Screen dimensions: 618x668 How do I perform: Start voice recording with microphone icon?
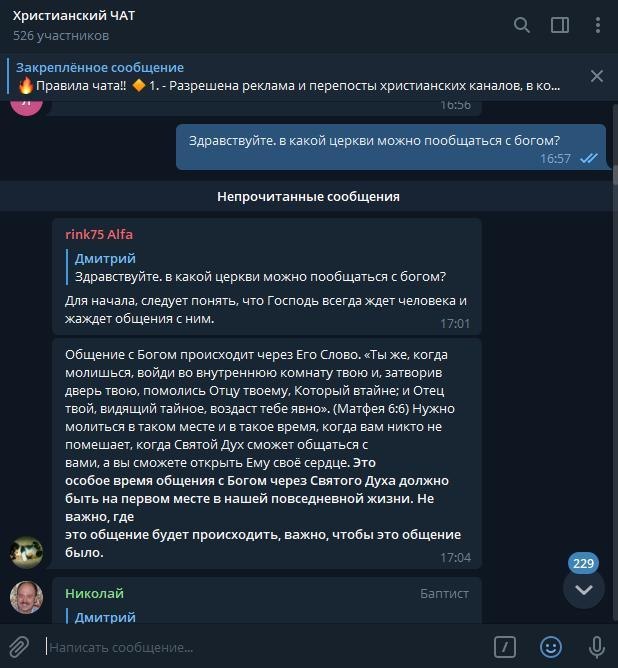point(597,647)
